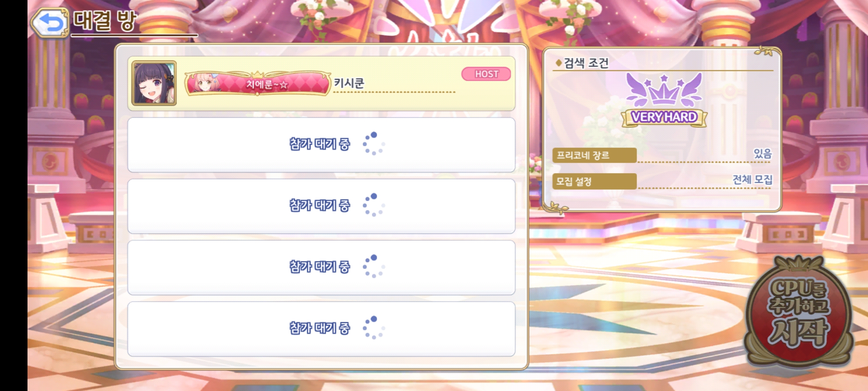Select third 참가 대기 중 slot
The image size is (868, 391).
(x=321, y=267)
